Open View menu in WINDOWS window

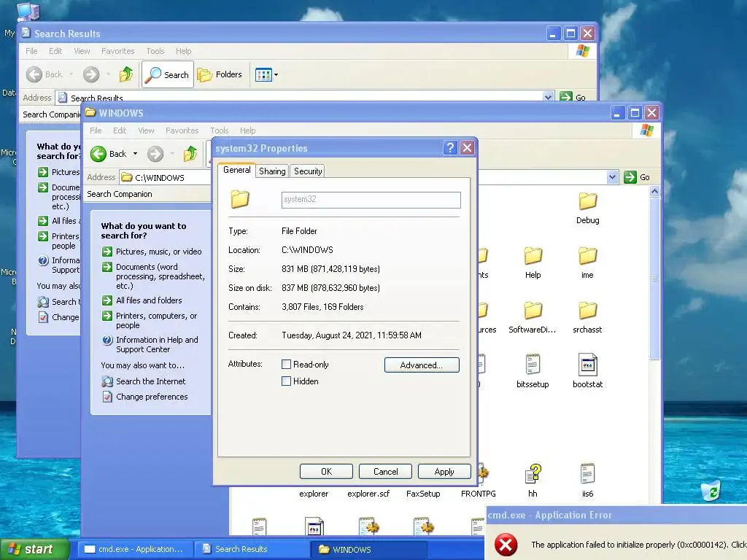click(x=146, y=131)
